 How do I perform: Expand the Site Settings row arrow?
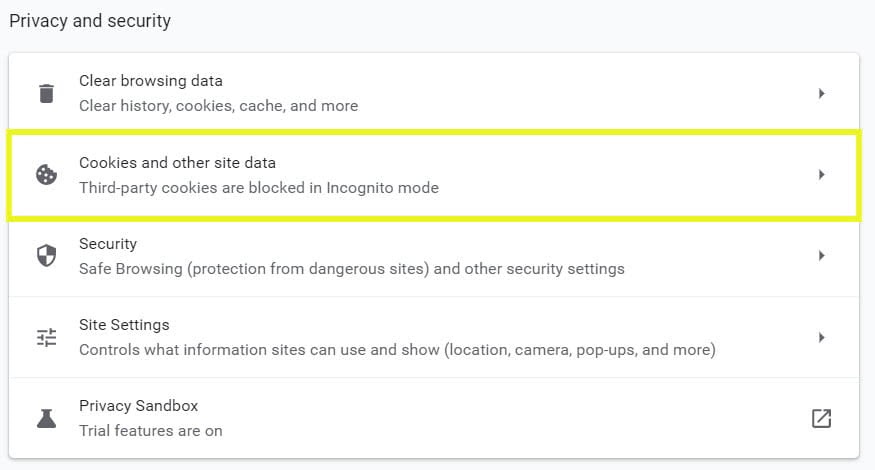(x=821, y=337)
